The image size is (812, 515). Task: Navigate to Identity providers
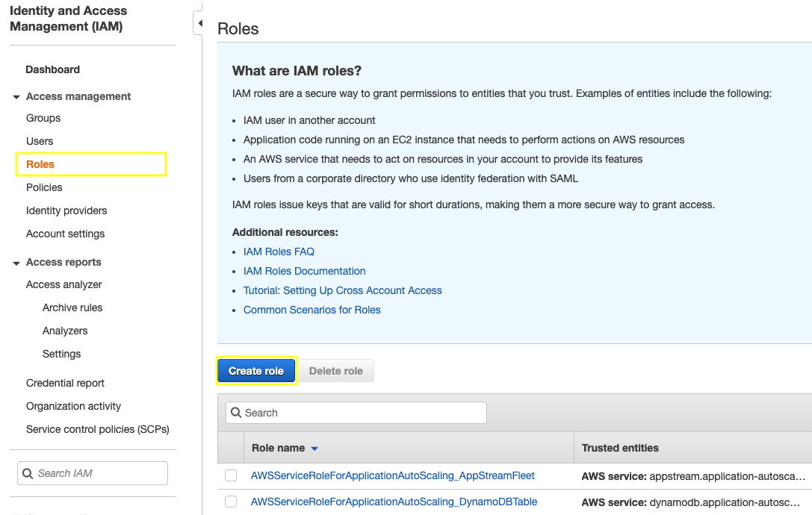(66, 210)
